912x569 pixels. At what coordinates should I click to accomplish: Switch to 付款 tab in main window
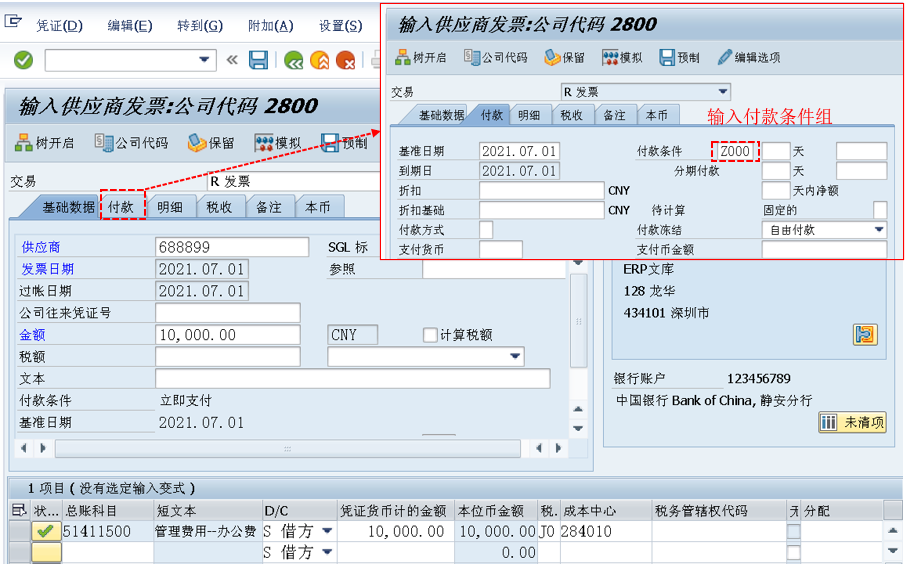click(x=122, y=207)
